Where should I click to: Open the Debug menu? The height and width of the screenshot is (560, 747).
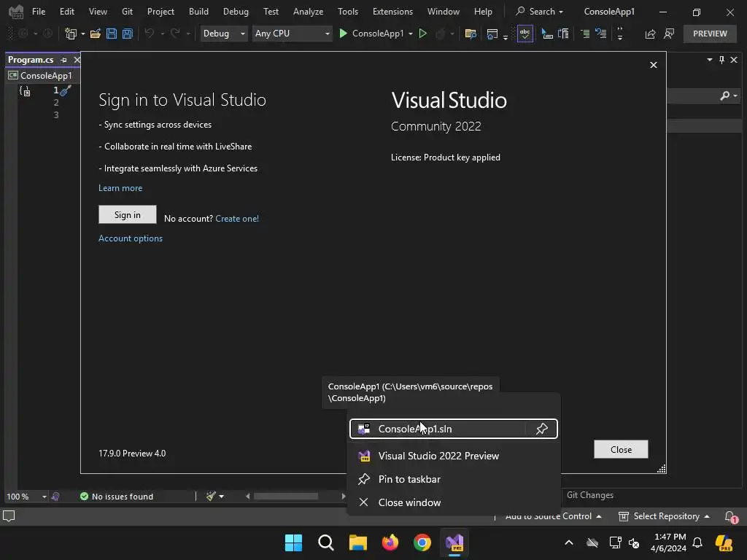tap(236, 12)
